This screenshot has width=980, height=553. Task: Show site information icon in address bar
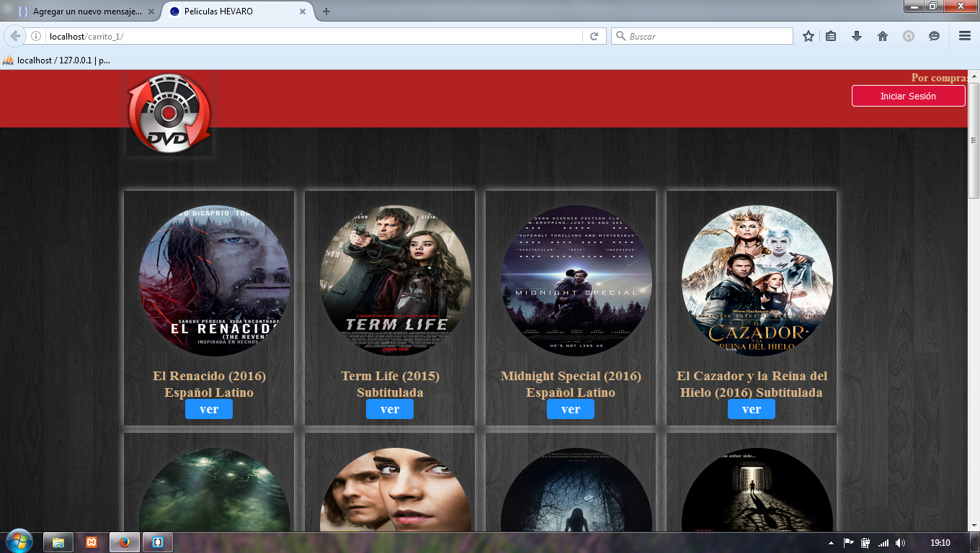point(36,36)
